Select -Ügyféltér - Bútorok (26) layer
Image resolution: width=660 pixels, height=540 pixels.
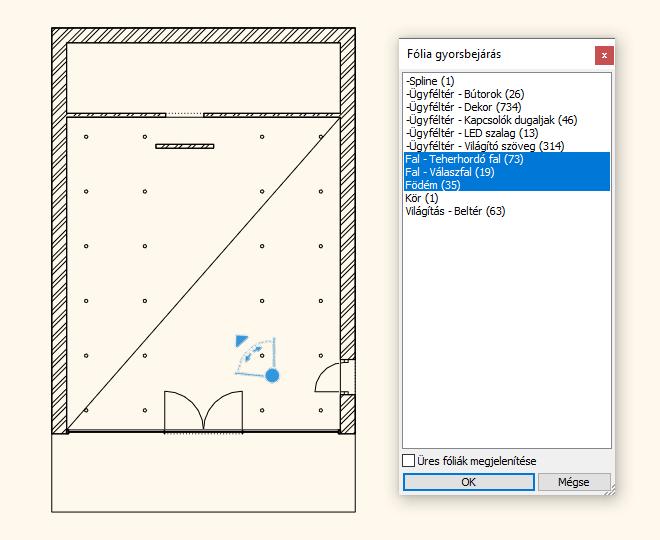pos(507,94)
